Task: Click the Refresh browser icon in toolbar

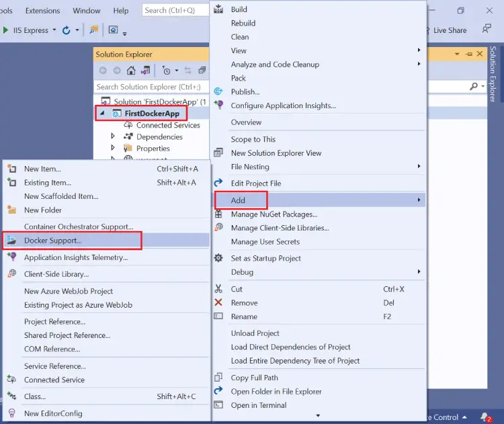Action: (67, 30)
